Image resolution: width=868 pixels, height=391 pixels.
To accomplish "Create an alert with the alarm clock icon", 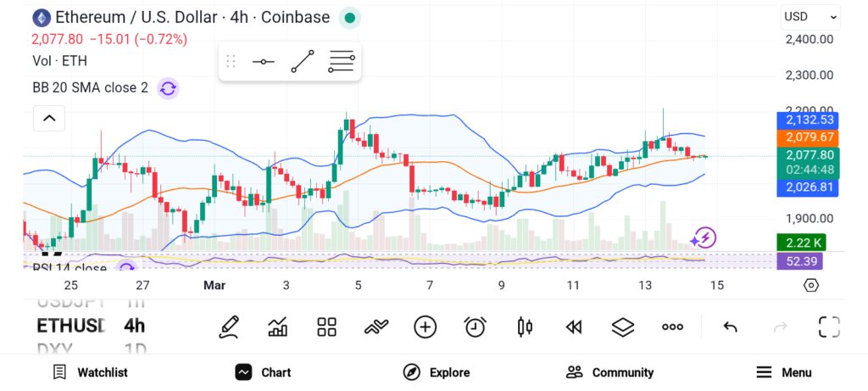I will 475,327.
